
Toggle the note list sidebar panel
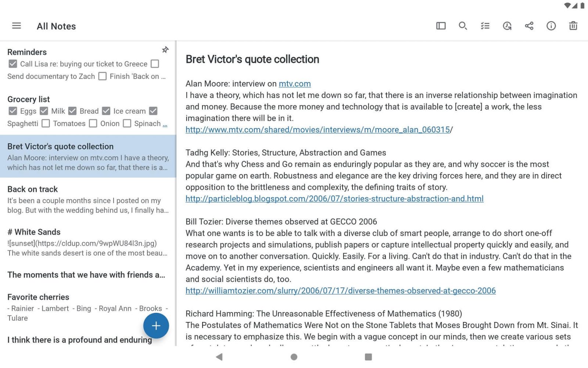pos(441,26)
